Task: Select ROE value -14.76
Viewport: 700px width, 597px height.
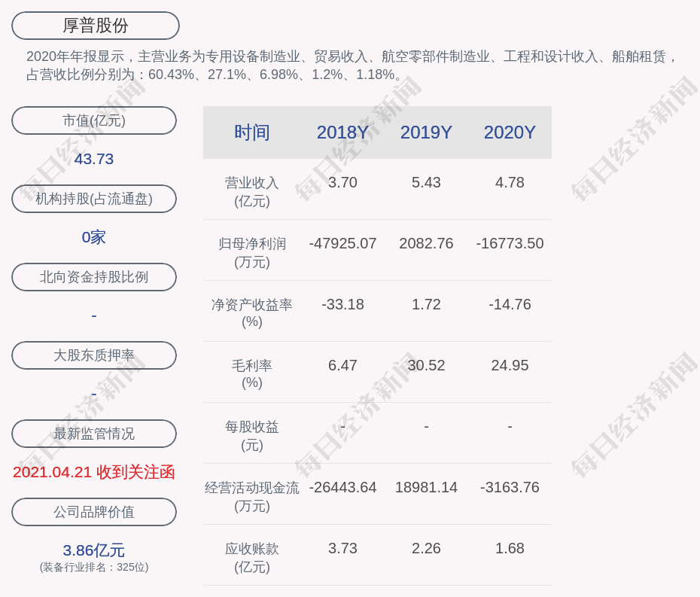Action: click(x=510, y=305)
